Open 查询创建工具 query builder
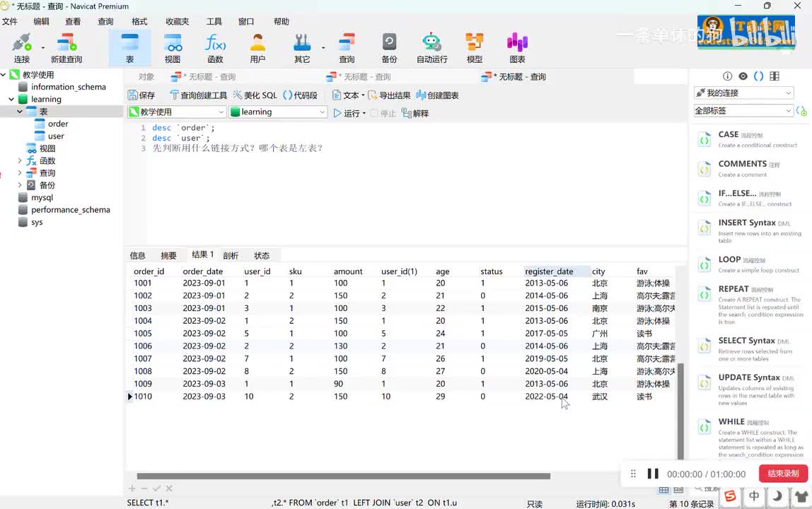812x509 pixels. pos(198,95)
